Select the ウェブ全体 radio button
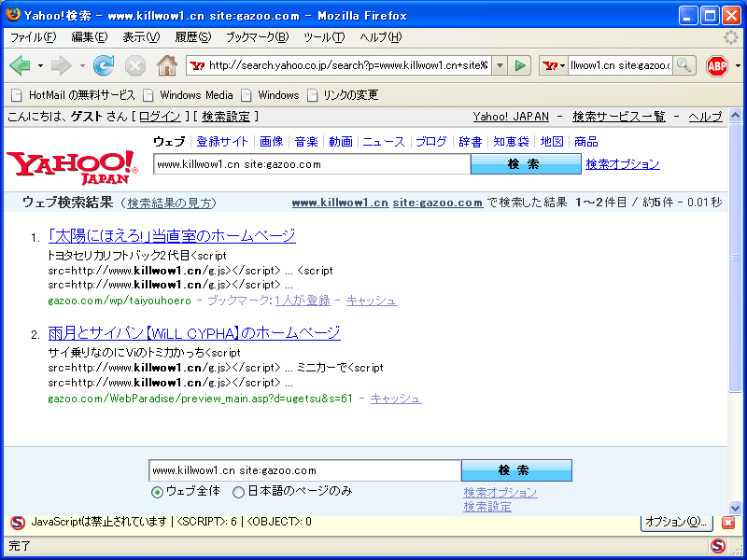 [157, 493]
